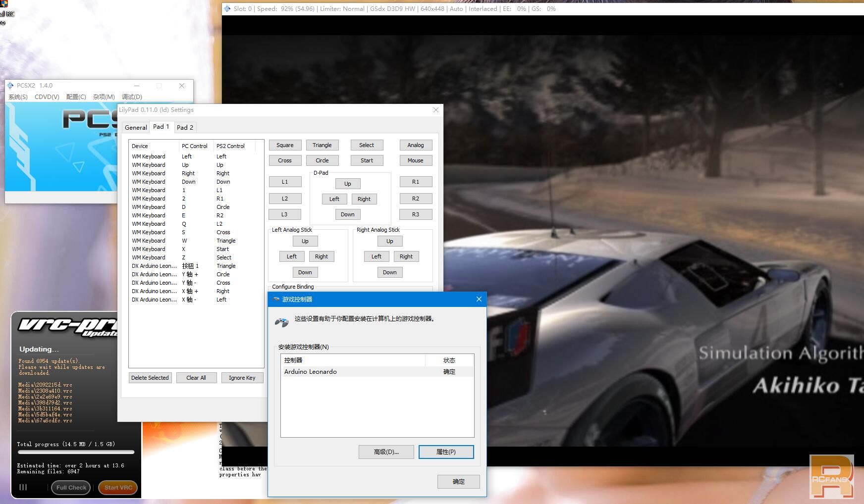The width and height of the screenshot is (864, 504).
Task: Click the 控制器 column header
Action: click(353, 360)
